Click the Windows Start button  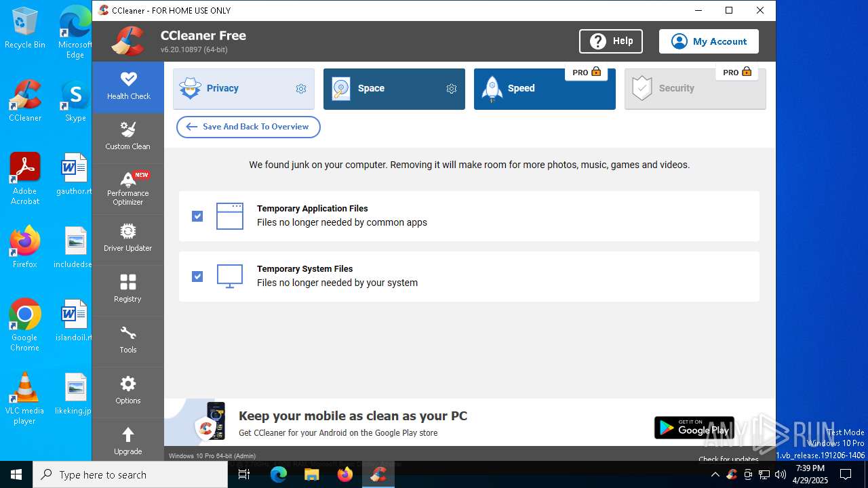pyautogui.click(x=16, y=474)
